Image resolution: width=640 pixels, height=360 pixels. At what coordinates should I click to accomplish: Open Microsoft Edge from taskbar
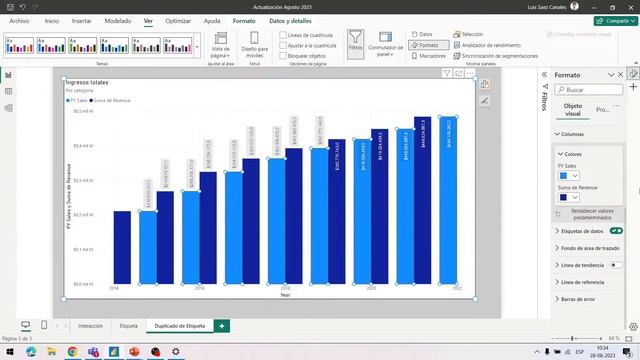[31, 351]
